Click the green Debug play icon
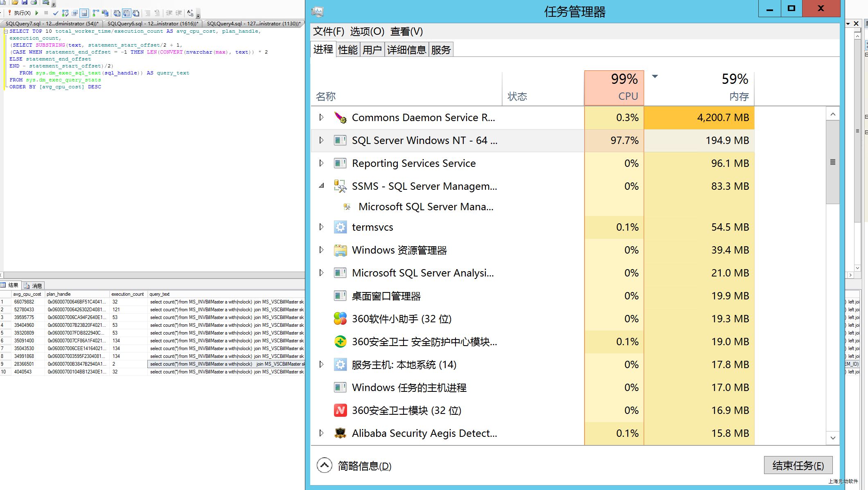 click(37, 13)
